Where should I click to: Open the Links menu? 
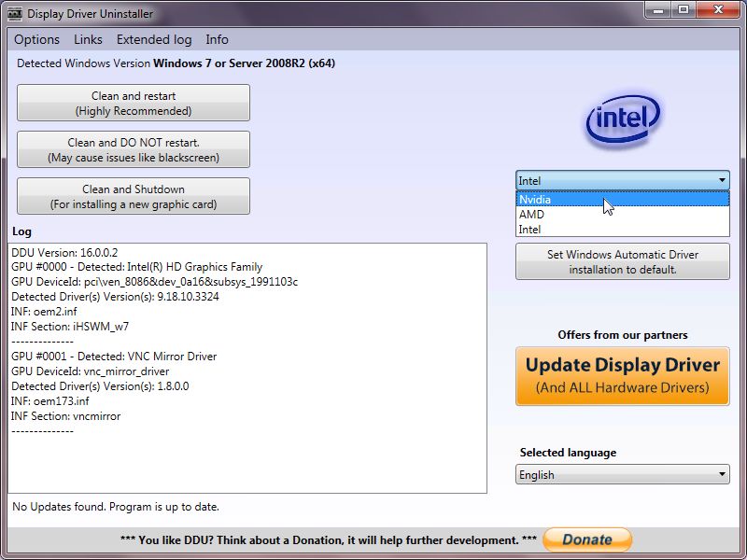click(x=88, y=39)
